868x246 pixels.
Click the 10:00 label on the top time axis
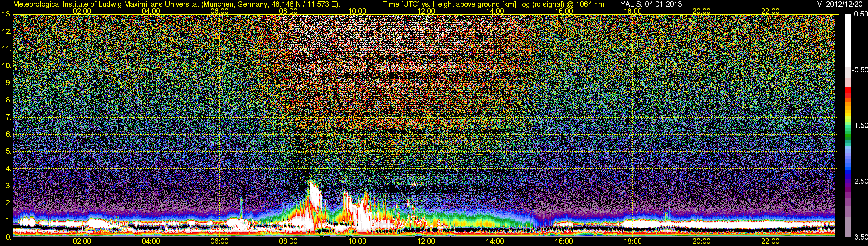click(x=357, y=11)
